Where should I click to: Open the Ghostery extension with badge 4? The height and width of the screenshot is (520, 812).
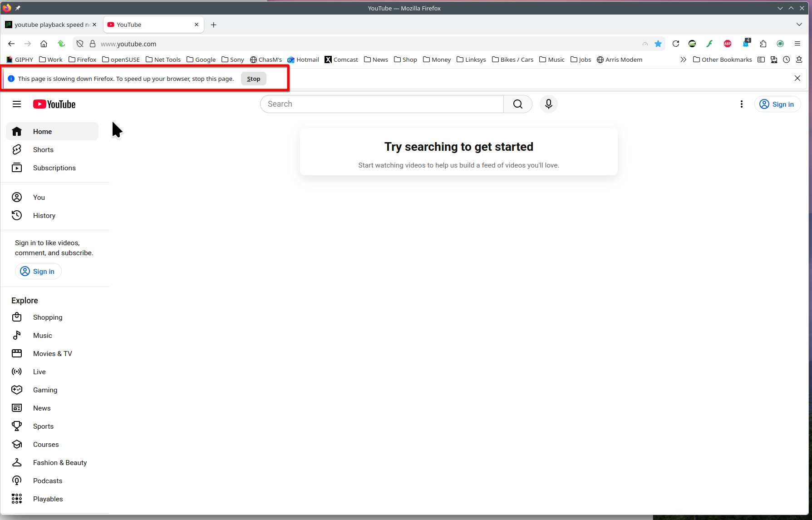746,44
